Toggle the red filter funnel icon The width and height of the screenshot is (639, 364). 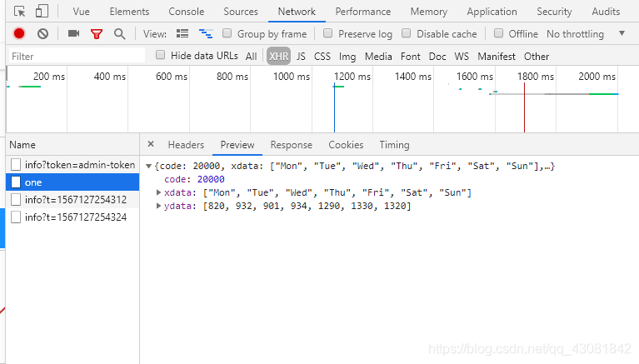[x=97, y=34]
